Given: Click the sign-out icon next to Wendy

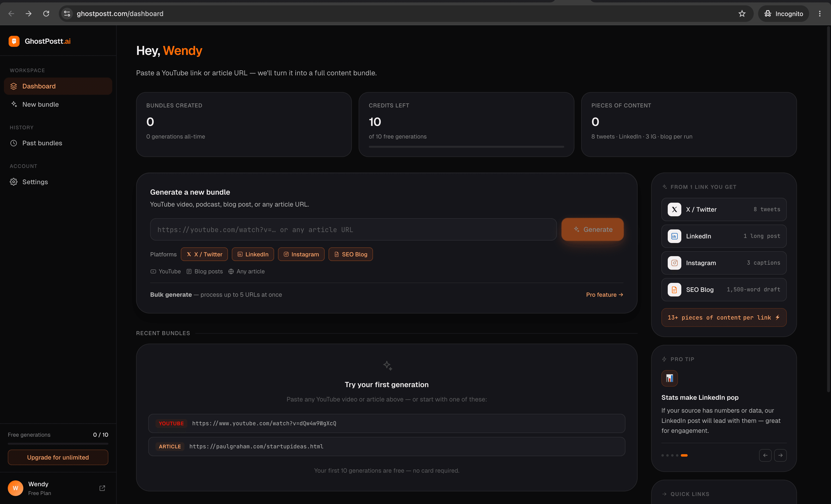Looking at the screenshot, I should pos(102,488).
